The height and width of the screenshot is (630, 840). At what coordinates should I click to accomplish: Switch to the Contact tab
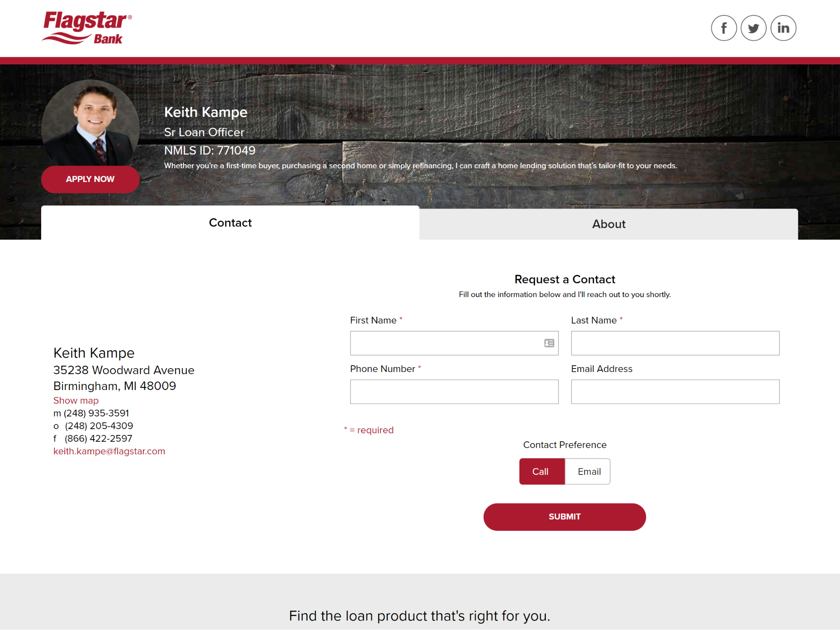click(x=230, y=223)
